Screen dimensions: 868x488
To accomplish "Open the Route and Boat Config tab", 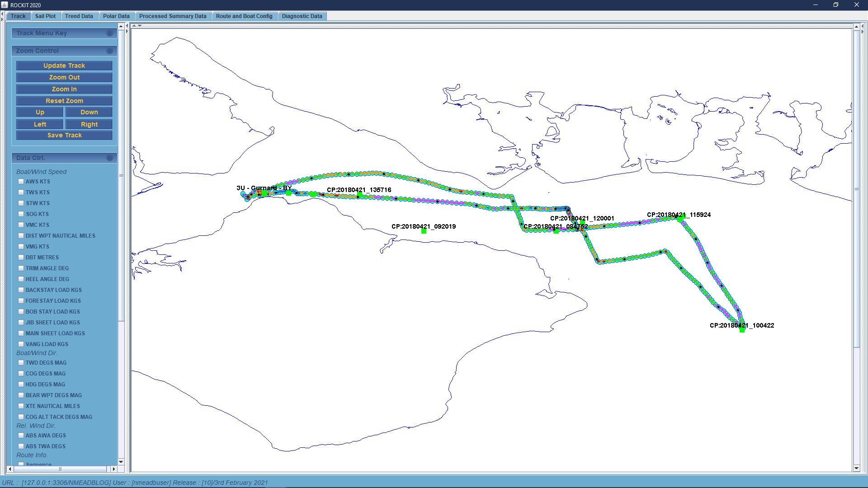I will [x=244, y=16].
